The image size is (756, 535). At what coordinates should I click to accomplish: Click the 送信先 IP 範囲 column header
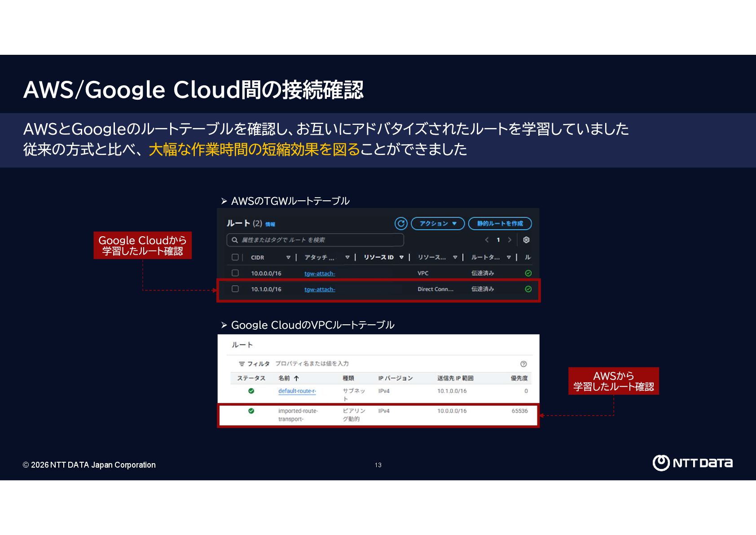pyautogui.click(x=456, y=378)
